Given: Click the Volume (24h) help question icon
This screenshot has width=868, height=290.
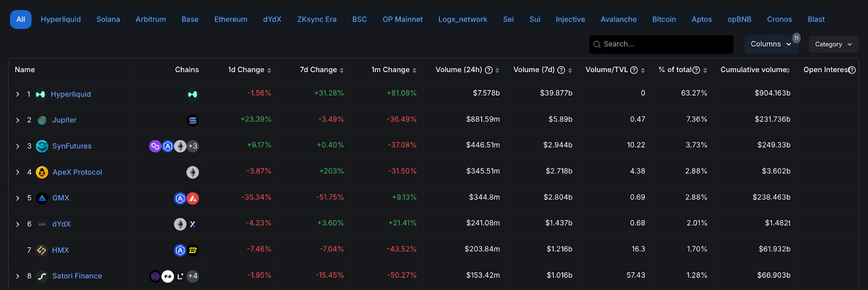Looking at the screenshot, I should tap(488, 70).
